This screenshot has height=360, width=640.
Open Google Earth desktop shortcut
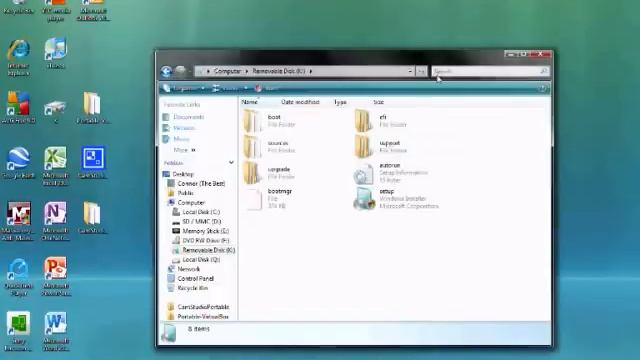[x=18, y=162]
